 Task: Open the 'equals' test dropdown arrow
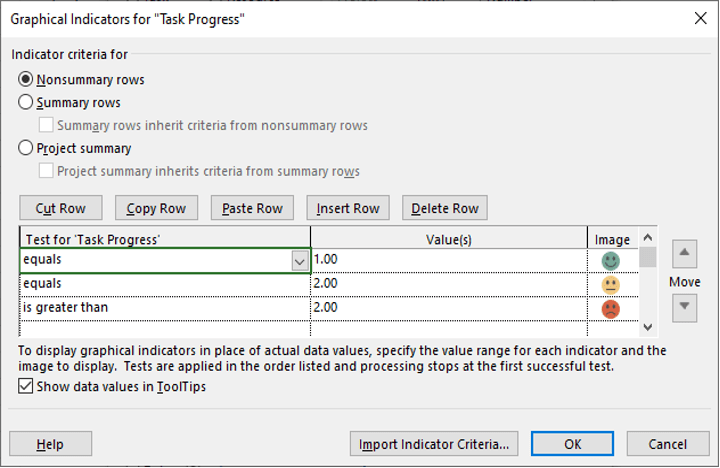point(299,261)
